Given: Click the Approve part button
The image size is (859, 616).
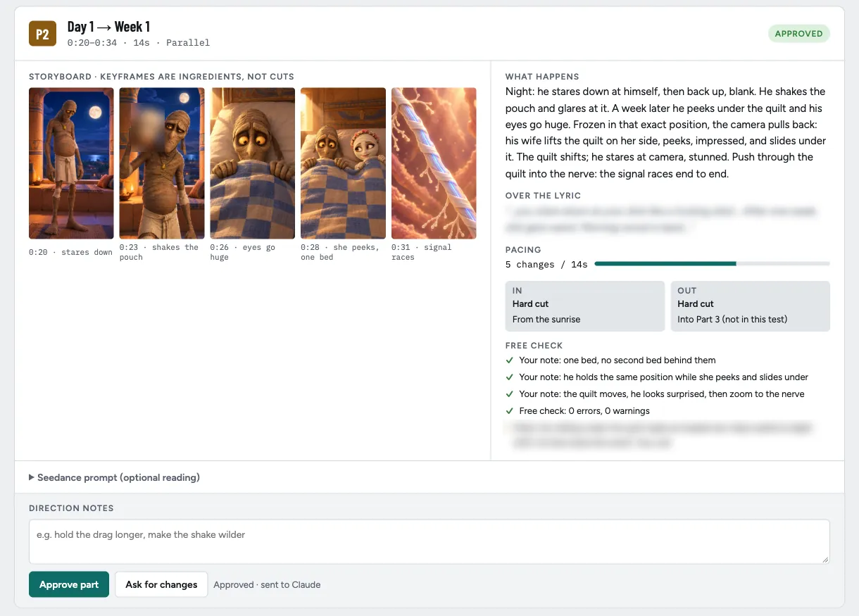Looking at the screenshot, I should point(69,584).
